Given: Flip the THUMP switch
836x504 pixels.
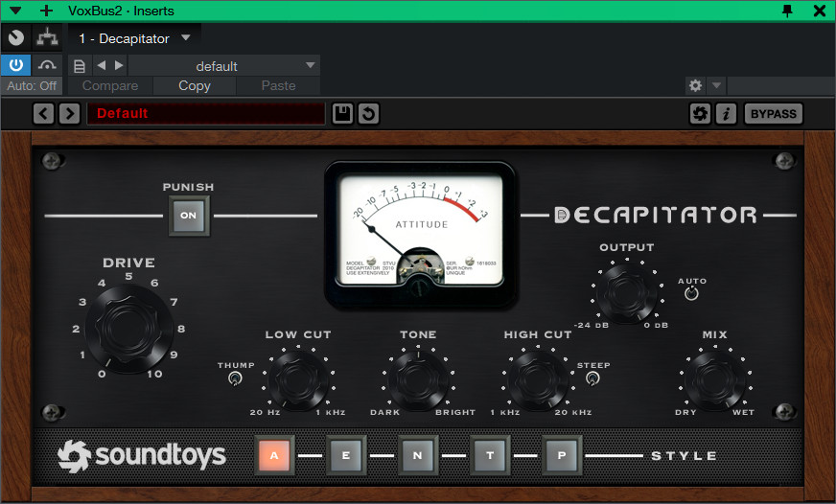Looking at the screenshot, I should [235, 378].
